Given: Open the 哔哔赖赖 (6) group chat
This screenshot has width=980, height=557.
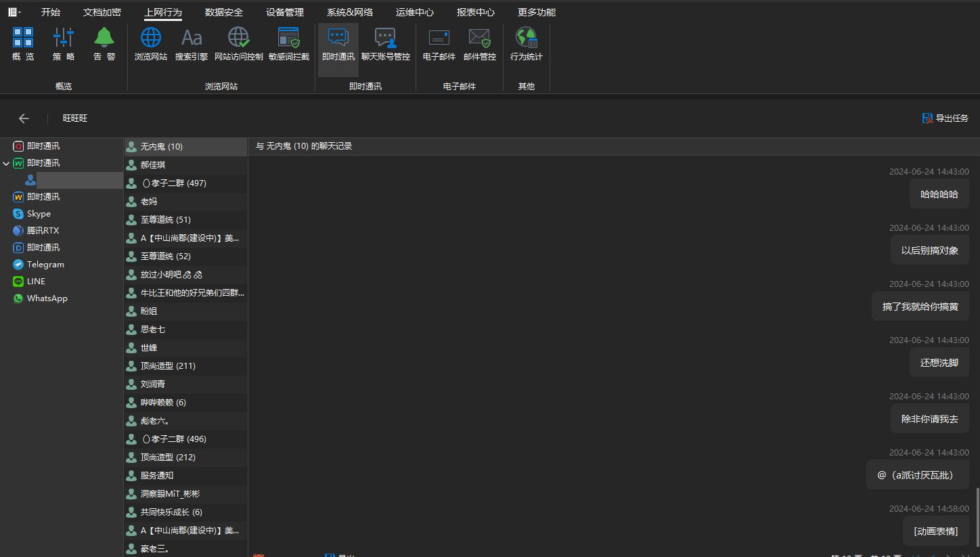Looking at the screenshot, I should (x=185, y=403).
